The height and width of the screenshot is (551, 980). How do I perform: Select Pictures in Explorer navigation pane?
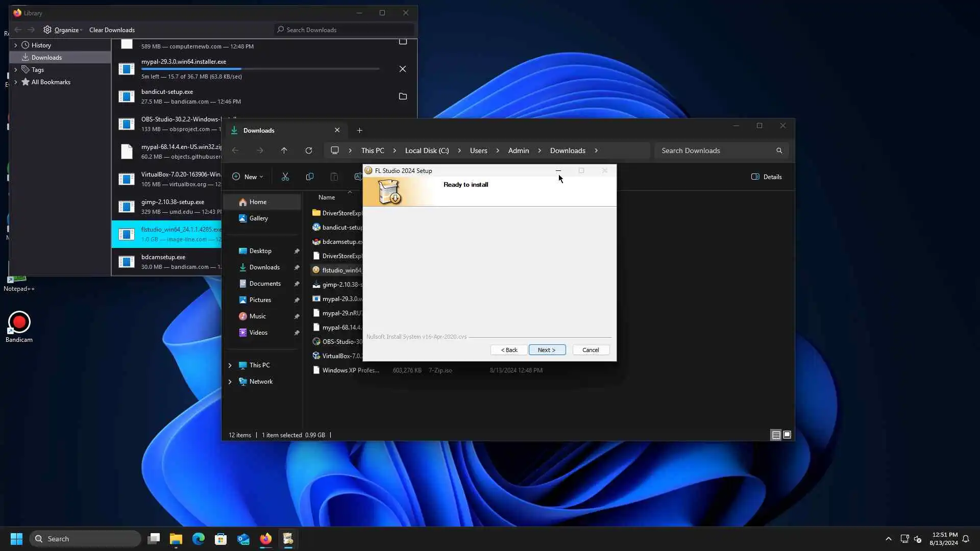[x=260, y=300]
